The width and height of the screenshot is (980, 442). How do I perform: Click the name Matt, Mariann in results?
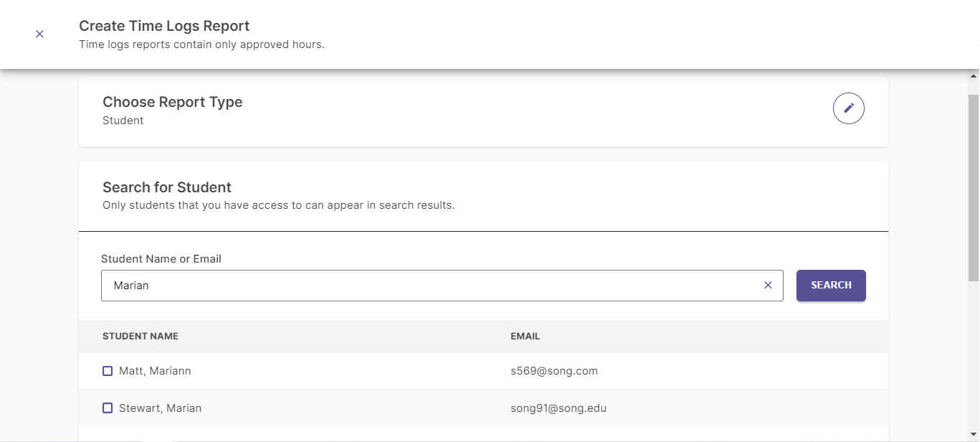pyautogui.click(x=155, y=371)
